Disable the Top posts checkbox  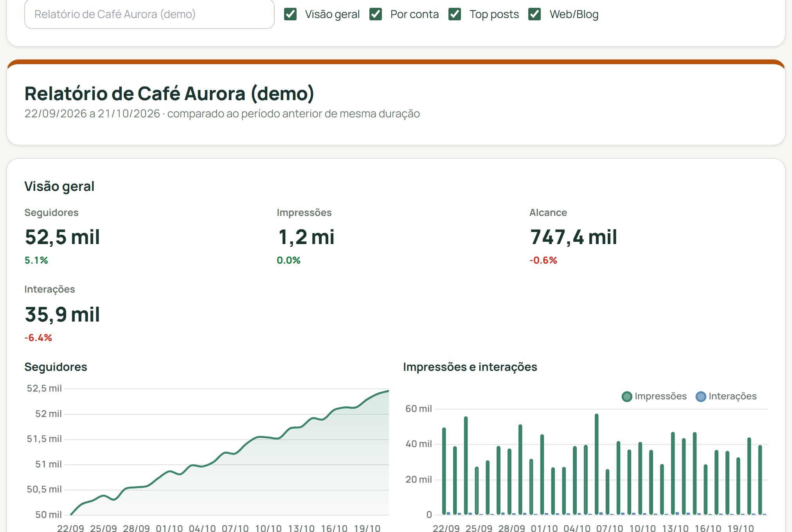tap(455, 14)
